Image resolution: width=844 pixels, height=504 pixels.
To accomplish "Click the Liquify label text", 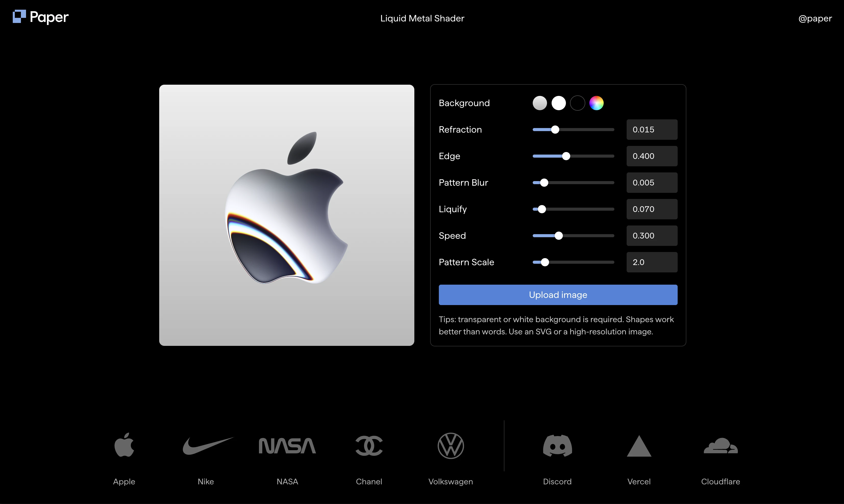I will click(x=453, y=209).
